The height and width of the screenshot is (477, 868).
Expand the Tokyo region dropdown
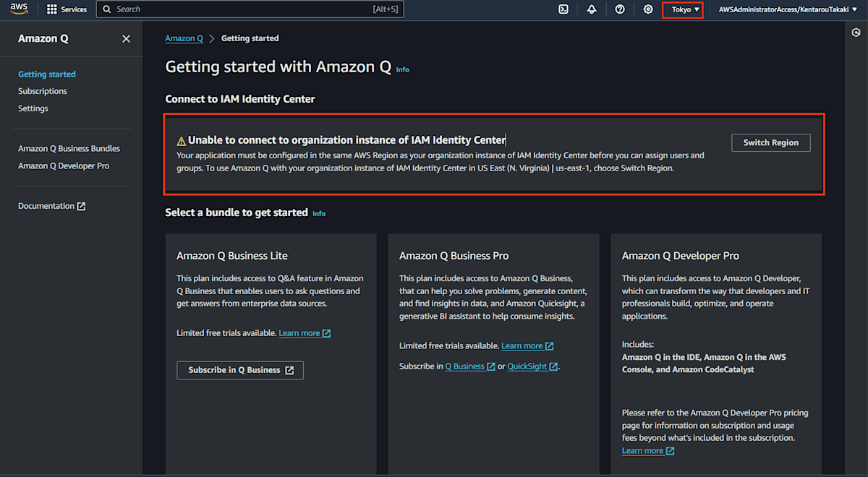tap(685, 9)
